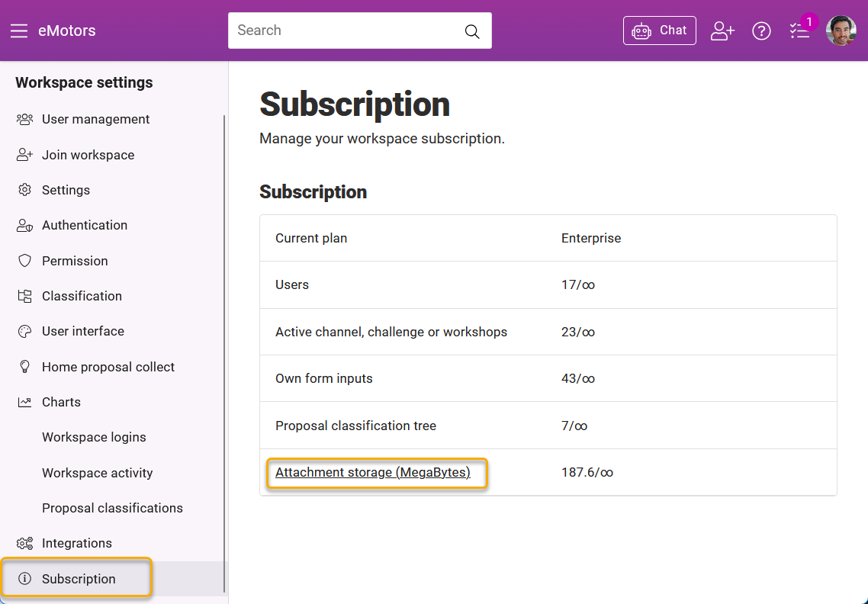Open the hamburger menu icon
Image resolution: width=868 pixels, height=604 pixels.
coord(18,31)
